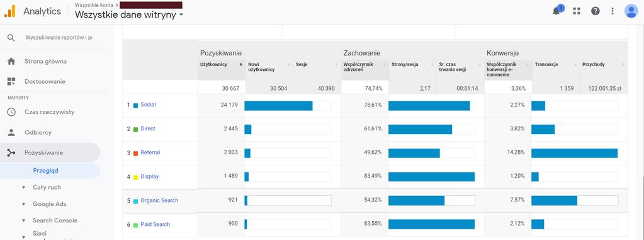The width and height of the screenshot is (644, 240).
Task: Expand the Cały ruch section
Action: coord(23,187)
